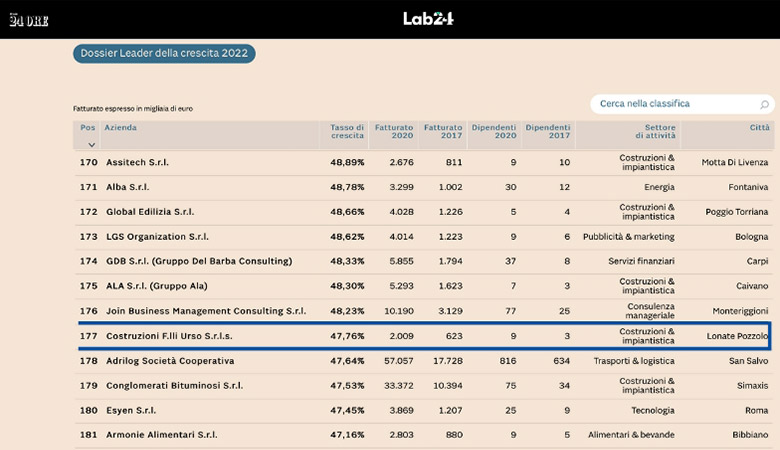
Task: Click the Il Sole 24 Ore logo
Action: pos(29,20)
